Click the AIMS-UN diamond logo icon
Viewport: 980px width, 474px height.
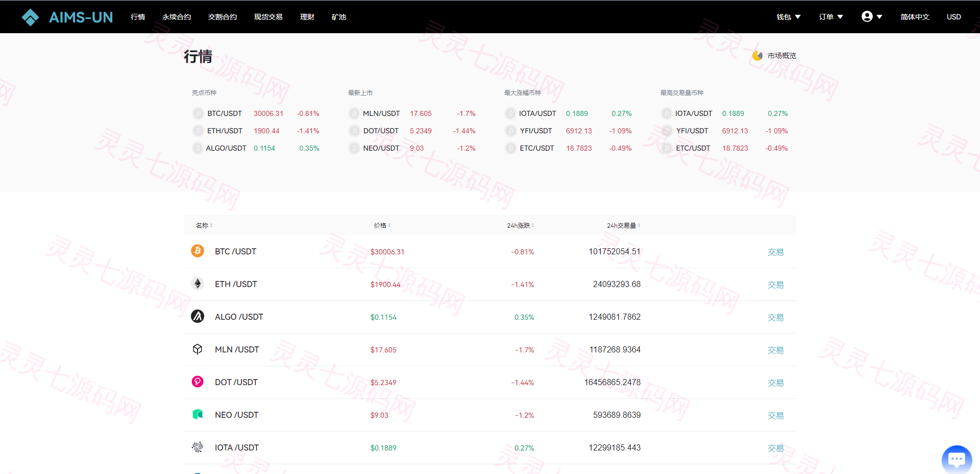pos(31,17)
